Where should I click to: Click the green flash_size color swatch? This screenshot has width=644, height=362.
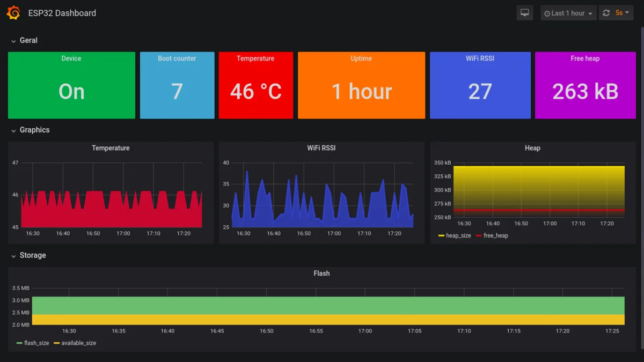[19, 343]
